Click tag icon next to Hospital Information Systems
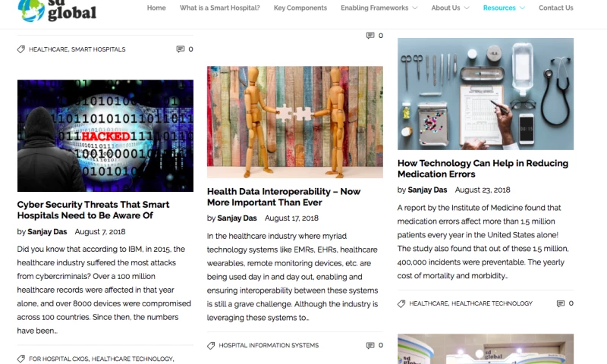Viewport: 607px width, 364px height. click(211, 346)
